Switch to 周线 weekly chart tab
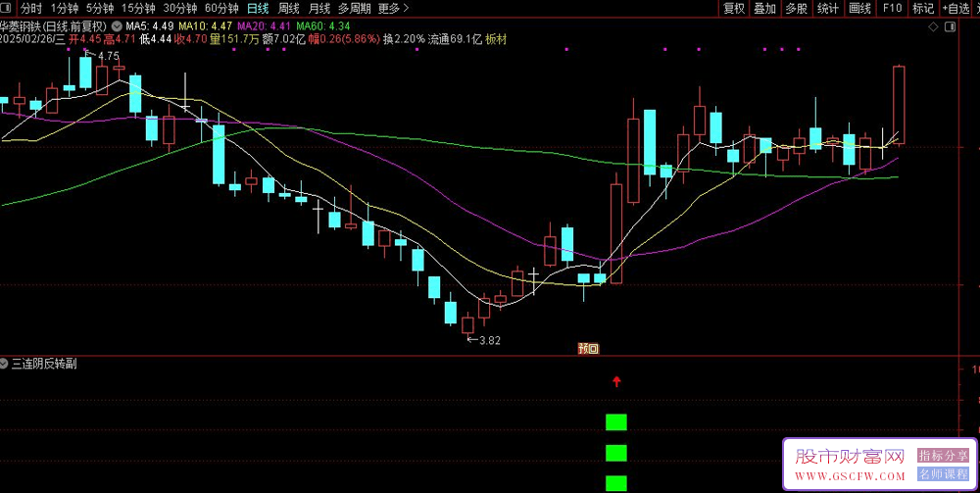Screen dimensions: 980x493 tap(288, 8)
